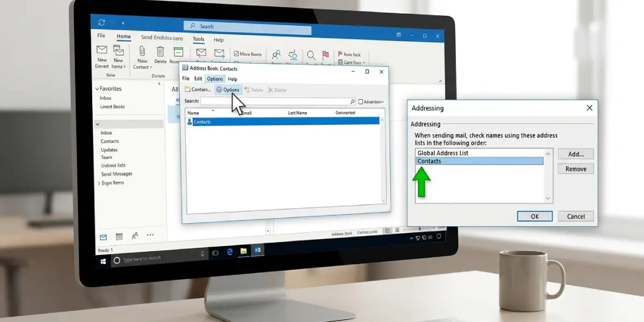The width and height of the screenshot is (644, 322).
Task: Open the New Items dropdown arrow
Action: (x=125, y=67)
